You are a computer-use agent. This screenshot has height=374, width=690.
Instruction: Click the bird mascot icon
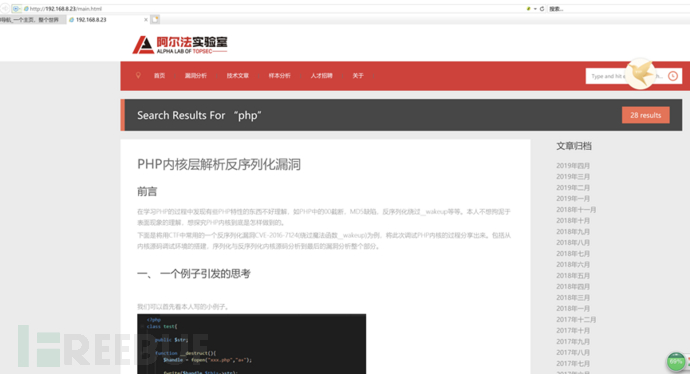tap(641, 74)
